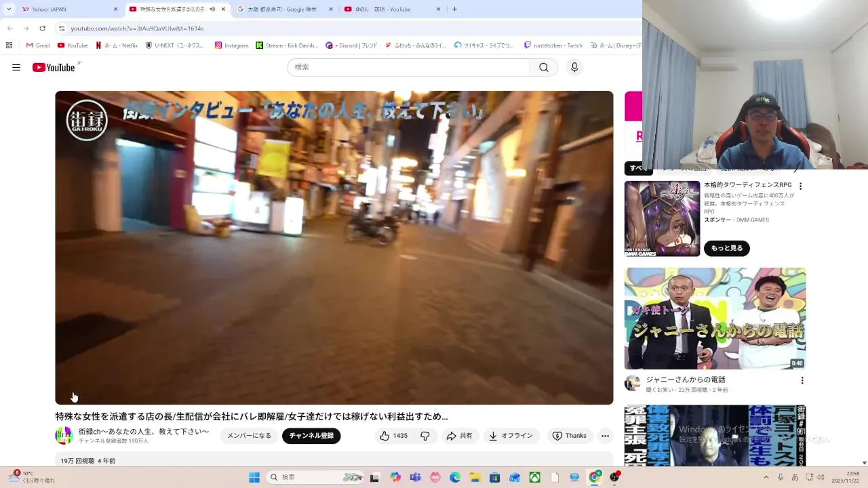868x488 pixels.
Task: Open more actions ellipsis beside Thanks
Action: click(606, 436)
